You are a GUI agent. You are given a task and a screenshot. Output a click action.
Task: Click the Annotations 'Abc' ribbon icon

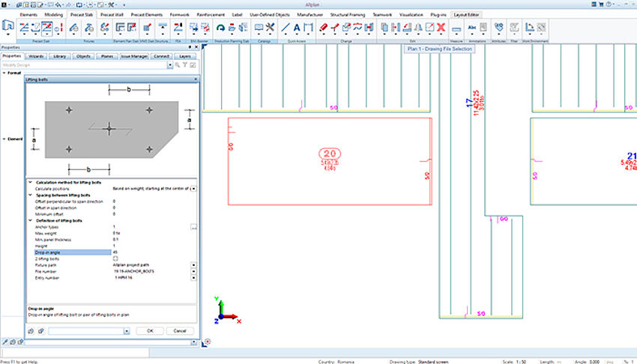coord(472,28)
